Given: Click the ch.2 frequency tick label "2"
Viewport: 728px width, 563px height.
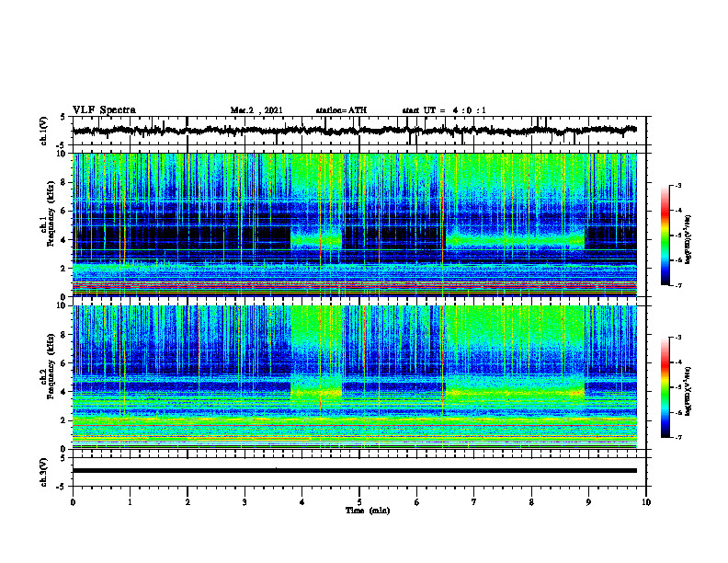Looking at the screenshot, I should pyautogui.click(x=63, y=420).
